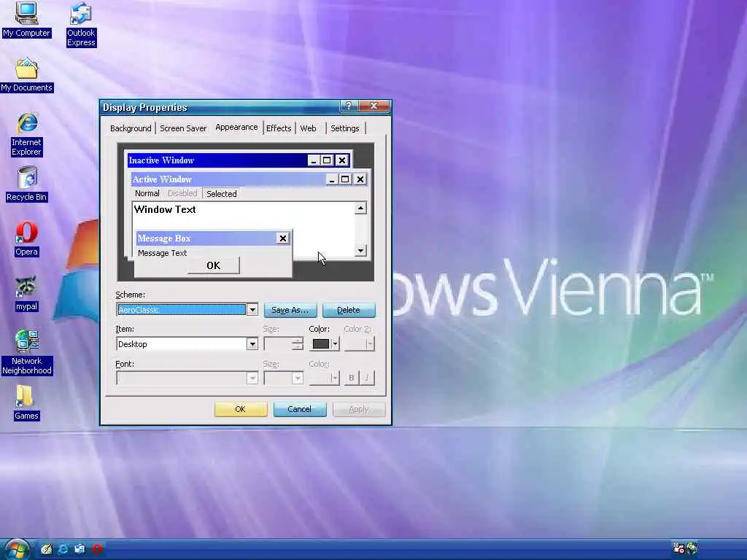This screenshot has width=747, height=560.
Task: Open the Settings tab
Action: click(x=345, y=128)
